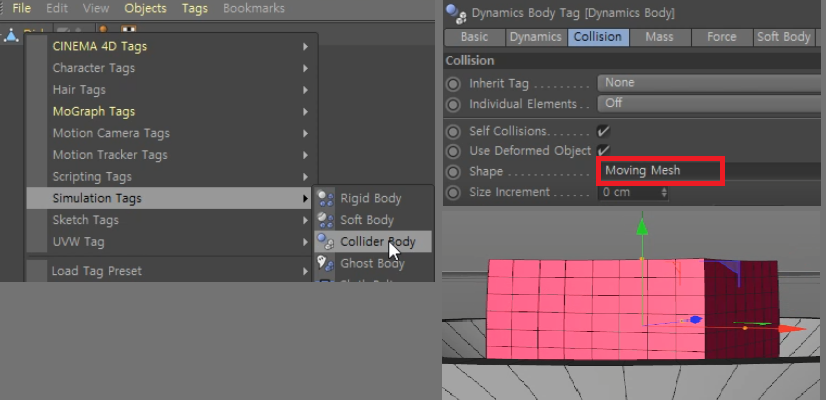The image size is (826, 400).
Task: Click the Collision section header
Action: click(x=634, y=61)
